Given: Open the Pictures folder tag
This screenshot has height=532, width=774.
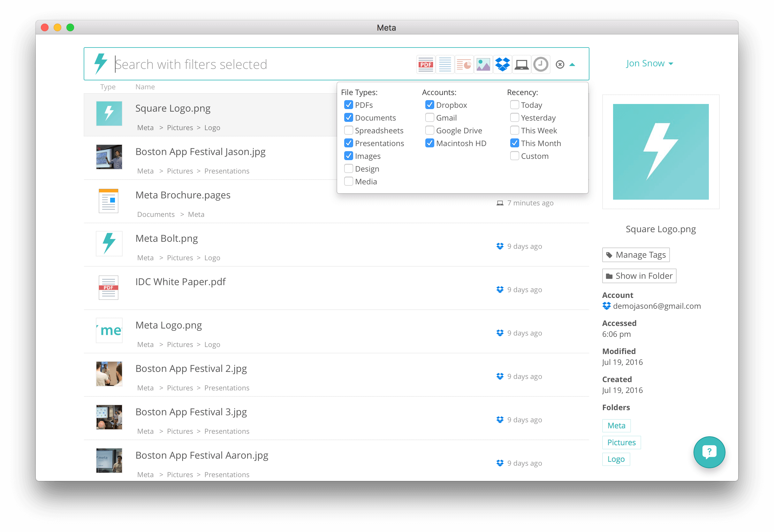Looking at the screenshot, I should tap(621, 442).
